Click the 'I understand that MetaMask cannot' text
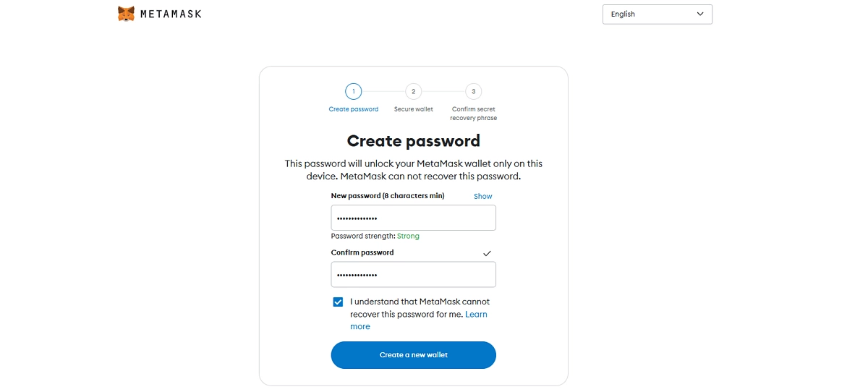This screenshot has width=868, height=392. point(420,302)
